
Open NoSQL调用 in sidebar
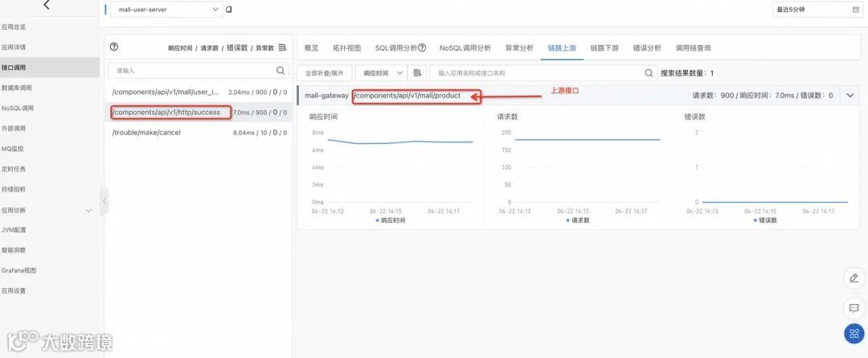pos(17,108)
